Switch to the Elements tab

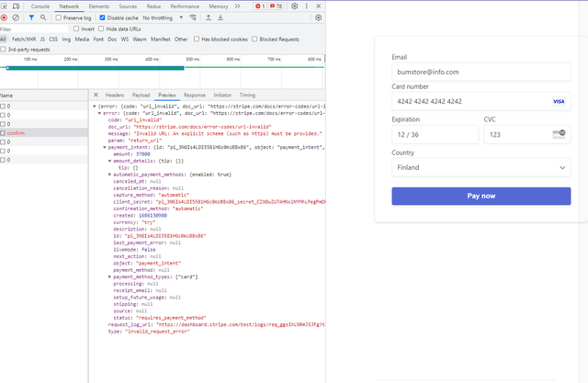click(99, 6)
